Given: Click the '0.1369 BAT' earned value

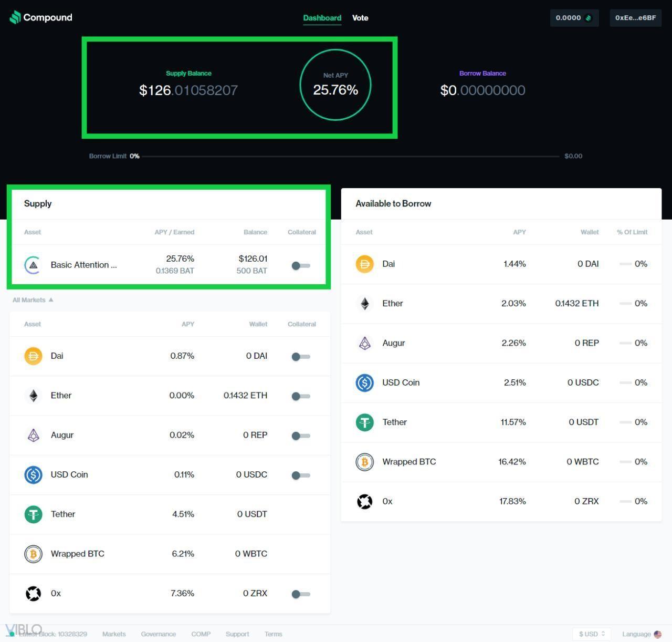Looking at the screenshot, I should click(x=175, y=271).
